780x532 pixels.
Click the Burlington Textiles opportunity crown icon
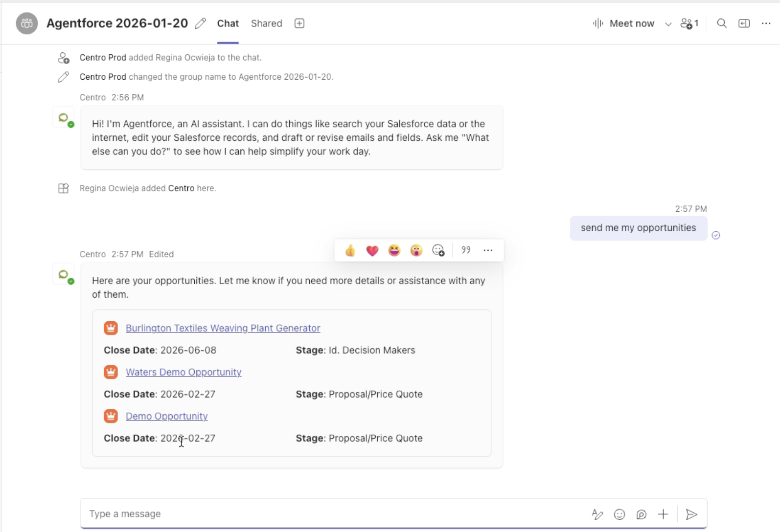coord(111,328)
